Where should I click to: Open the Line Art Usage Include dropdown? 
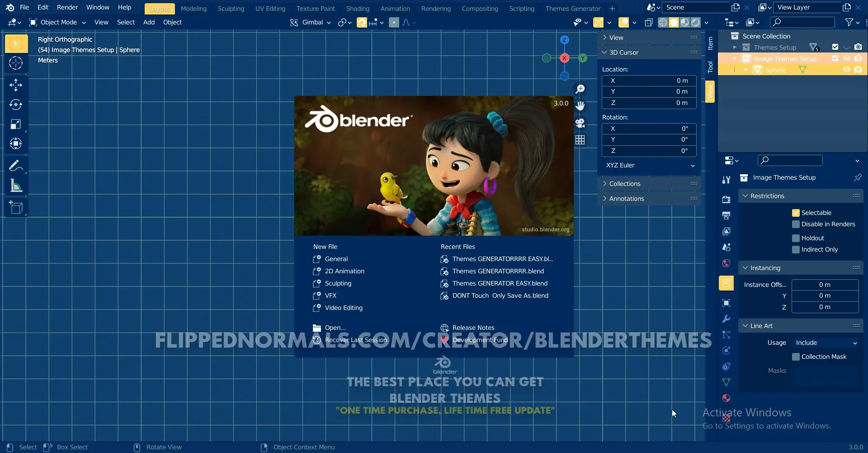click(x=826, y=343)
